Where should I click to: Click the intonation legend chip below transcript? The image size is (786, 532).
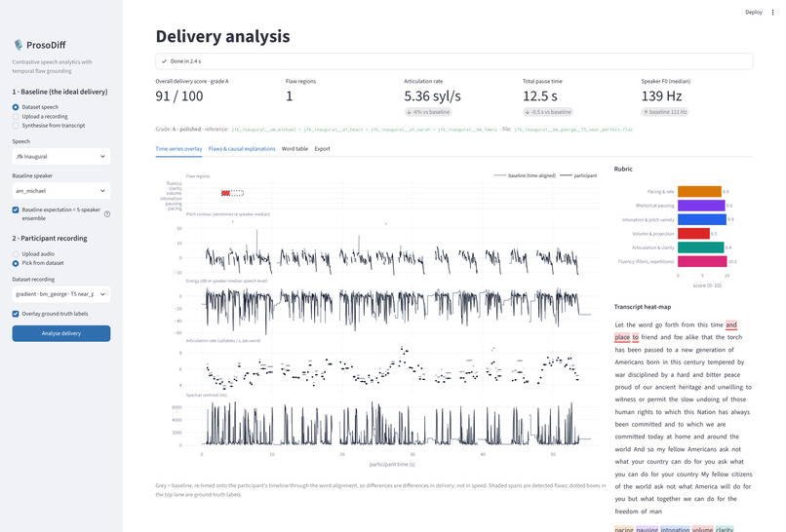pyautogui.click(x=675, y=529)
